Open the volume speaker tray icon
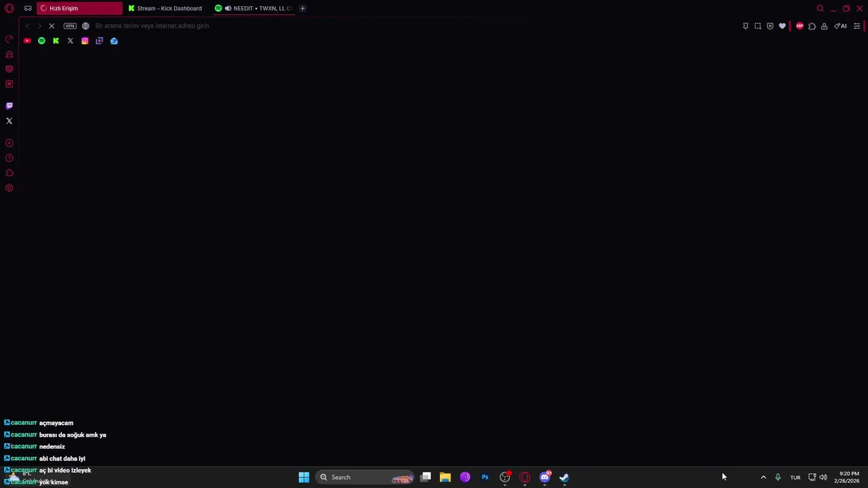 [x=823, y=477]
